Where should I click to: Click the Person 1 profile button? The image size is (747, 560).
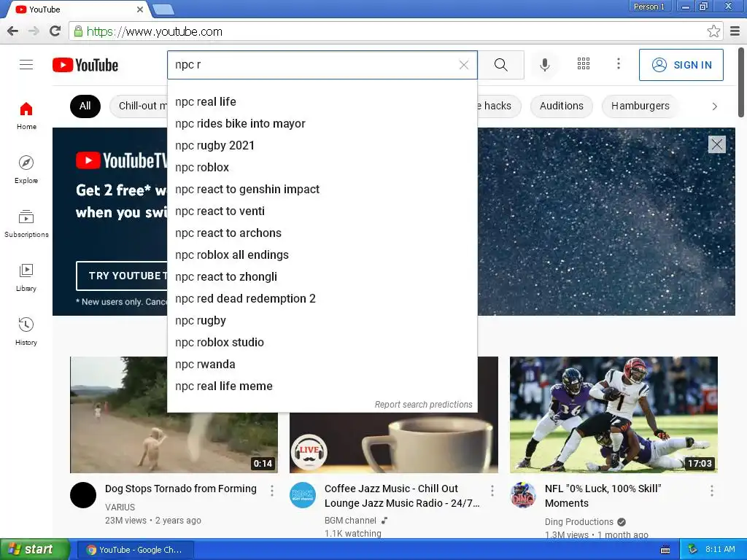pyautogui.click(x=649, y=7)
